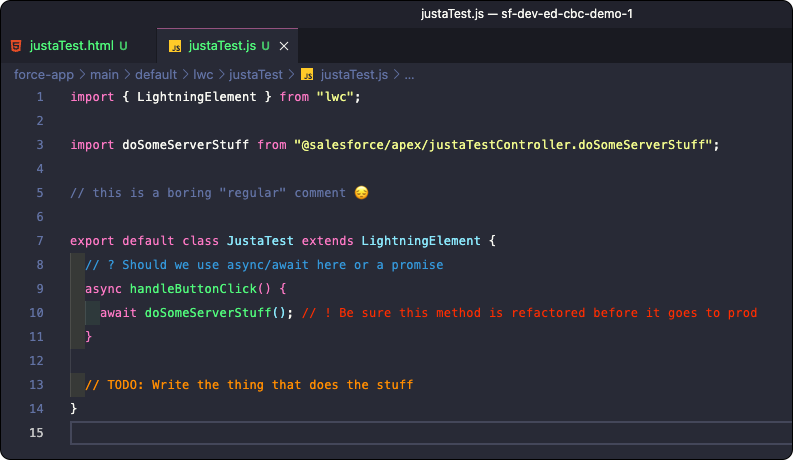Viewport: 793px width, 460px height.
Task: Click the doSomeServerStuff() call on line 10
Action: [x=215, y=312]
